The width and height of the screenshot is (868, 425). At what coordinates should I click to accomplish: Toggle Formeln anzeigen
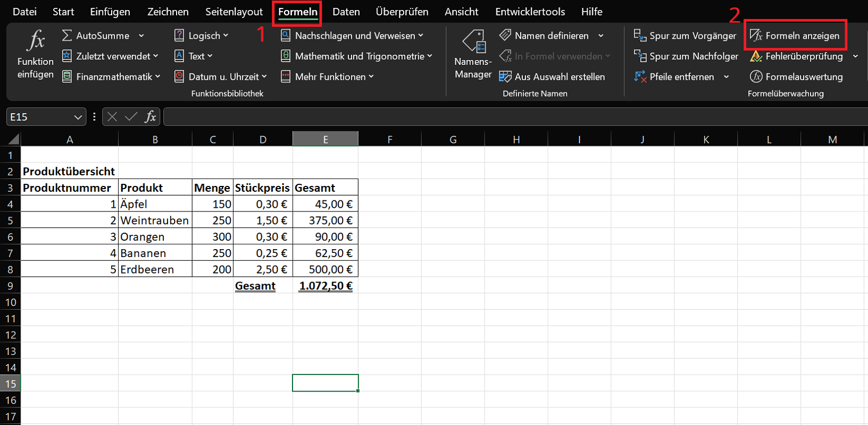point(795,36)
